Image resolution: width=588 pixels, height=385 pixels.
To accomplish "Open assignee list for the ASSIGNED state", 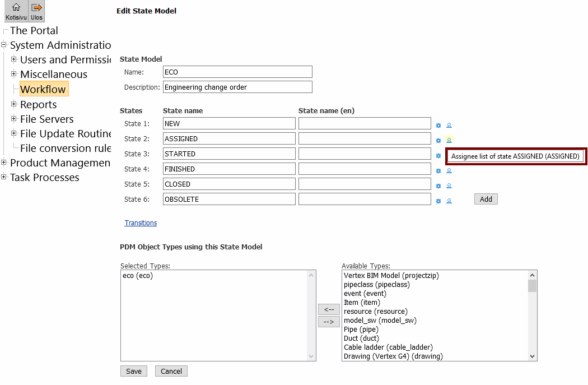I will tap(449, 140).
